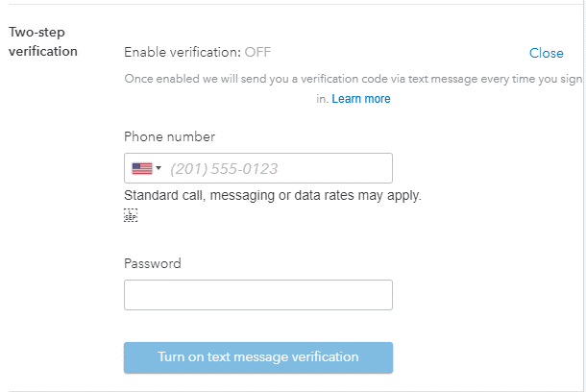Screen dimensions: 586x392
Task: Click the Close link
Action: pyautogui.click(x=546, y=53)
